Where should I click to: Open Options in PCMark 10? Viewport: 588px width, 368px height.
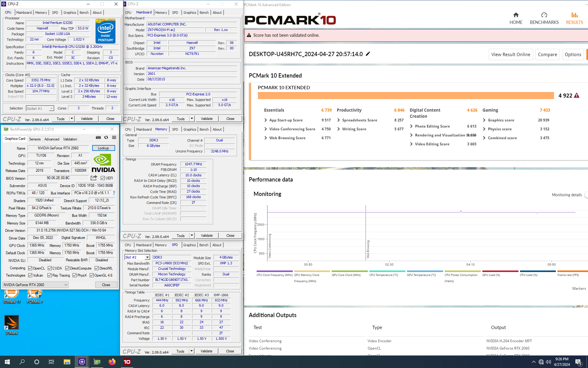[x=573, y=55]
